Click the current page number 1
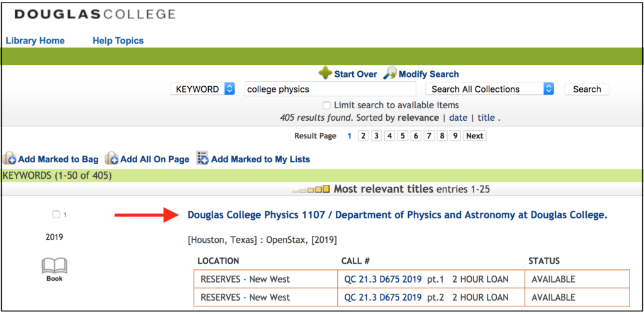Viewport: 644px width, 314px height. [x=350, y=136]
